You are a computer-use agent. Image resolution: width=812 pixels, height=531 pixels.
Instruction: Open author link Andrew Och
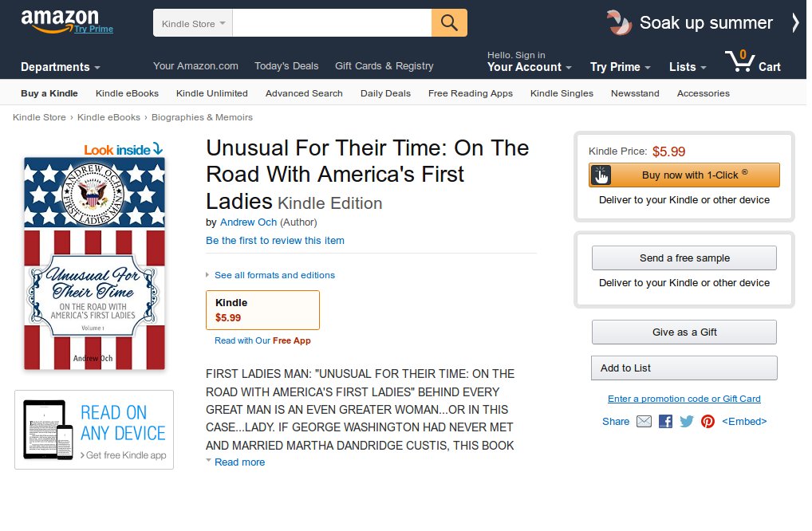[248, 222]
